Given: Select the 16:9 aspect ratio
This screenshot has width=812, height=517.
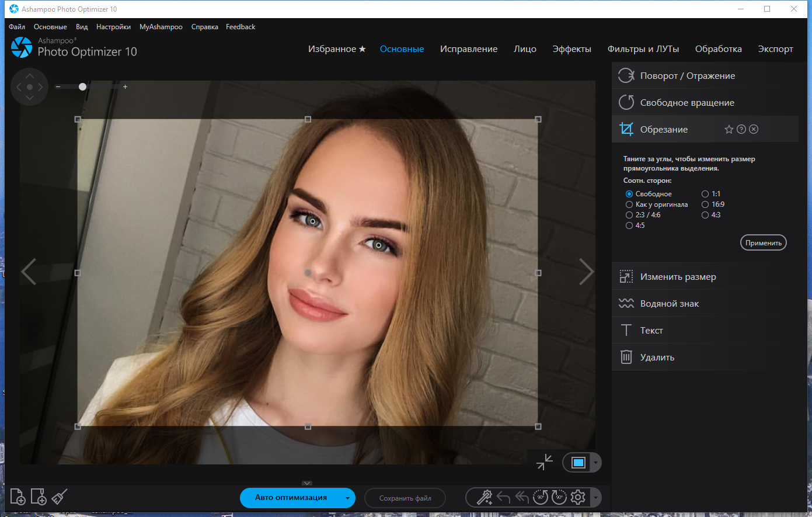Looking at the screenshot, I should point(713,204).
